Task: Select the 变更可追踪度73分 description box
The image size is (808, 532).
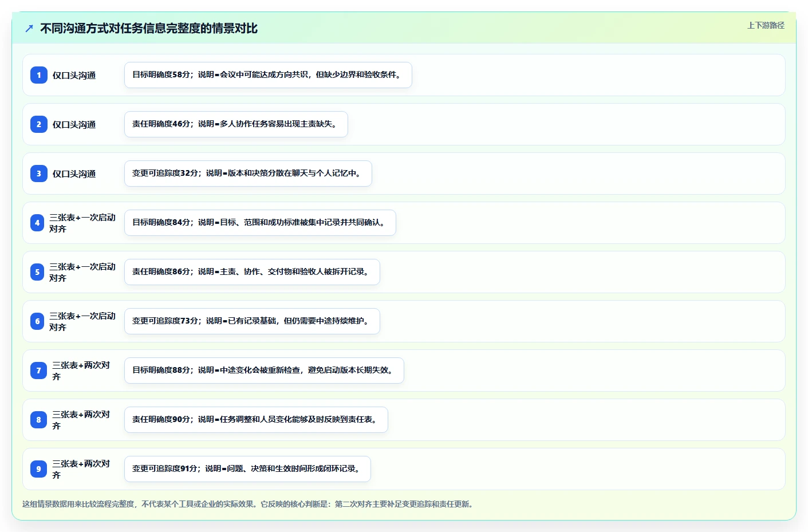Action: tap(252, 321)
